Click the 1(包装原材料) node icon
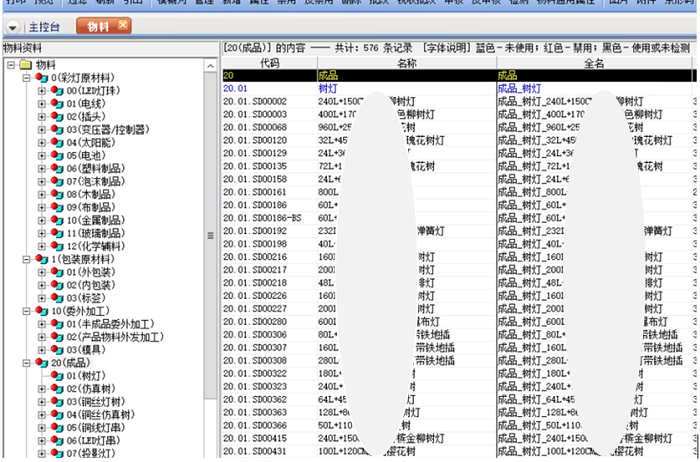 point(42,259)
